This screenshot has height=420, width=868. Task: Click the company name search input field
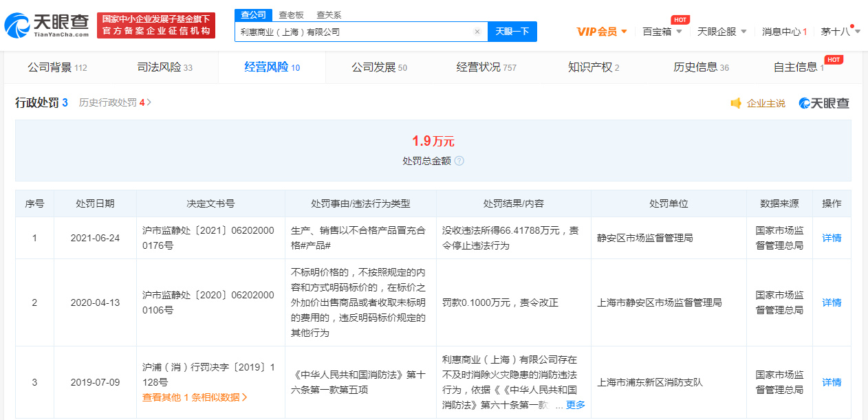point(354,32)
